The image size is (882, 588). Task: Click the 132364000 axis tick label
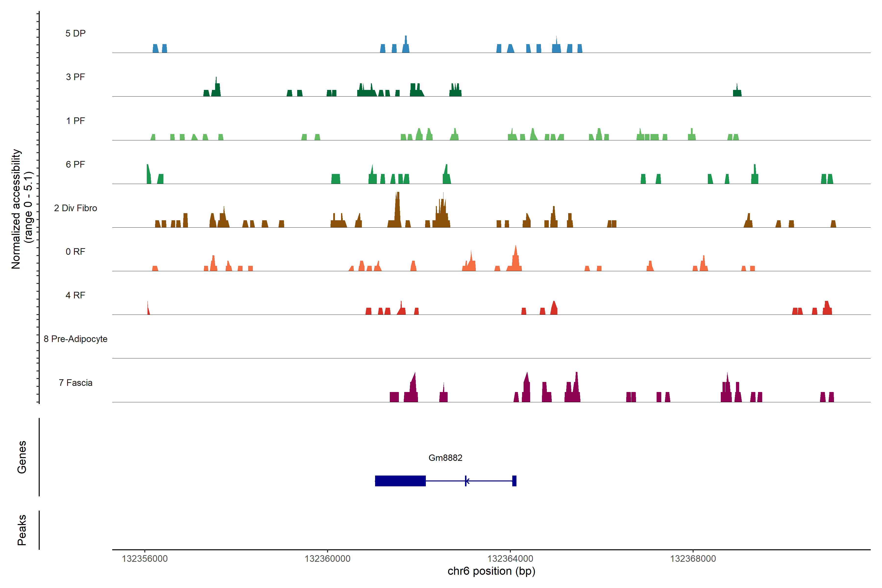510,558
